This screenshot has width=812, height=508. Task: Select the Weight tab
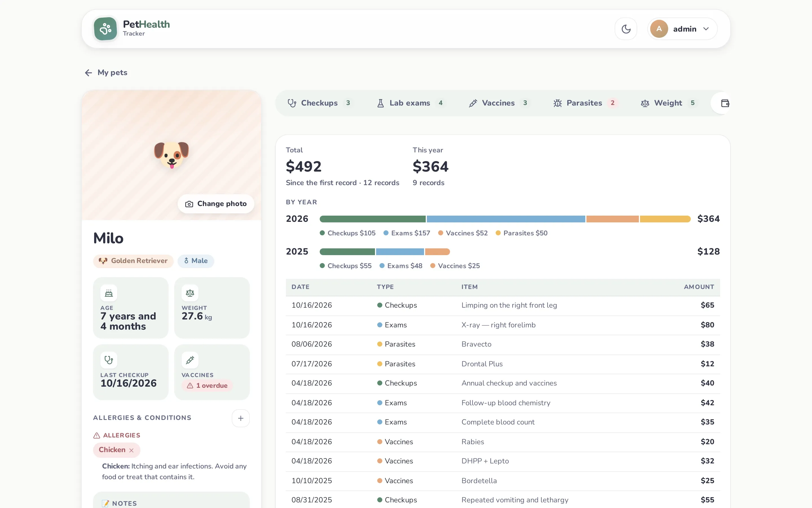click(x=668, y=103)
